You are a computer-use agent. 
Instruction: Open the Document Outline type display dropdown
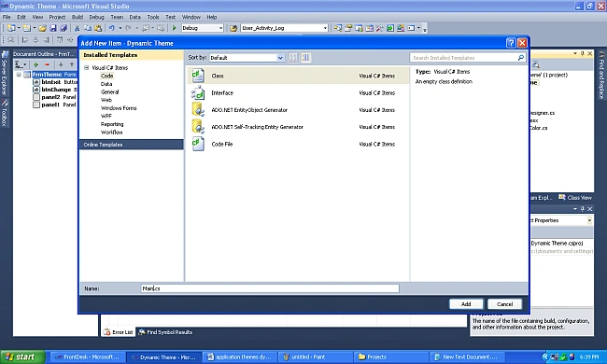21,64
